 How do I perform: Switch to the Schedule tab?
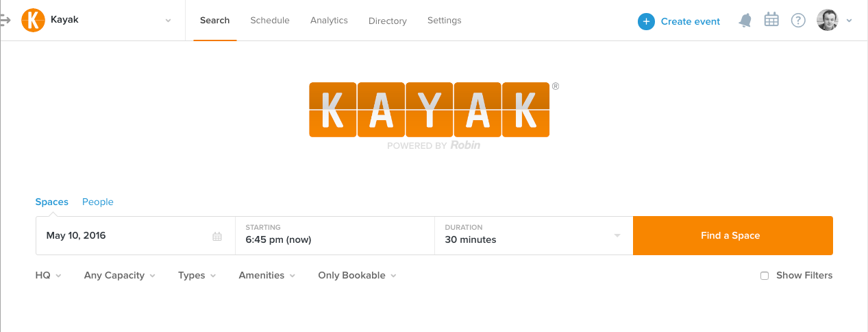(x=270, y=21)
